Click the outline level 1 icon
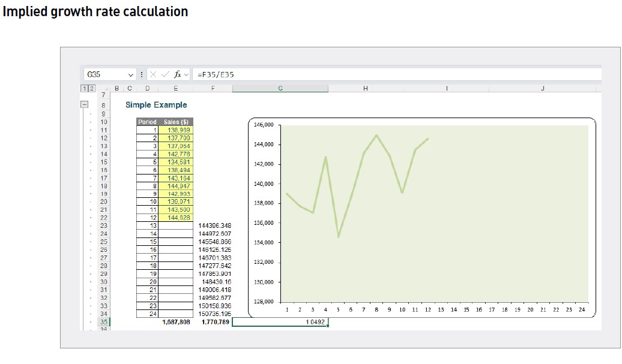The height and width of the screenshot is (364, 622). click(84, 88)
